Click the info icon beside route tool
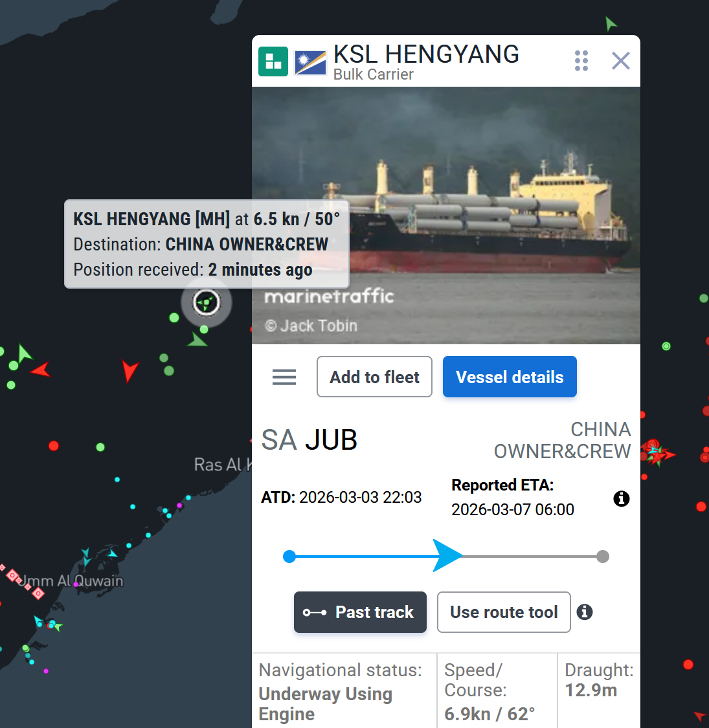Screen dimensions: 709x728 coord(585,612)
